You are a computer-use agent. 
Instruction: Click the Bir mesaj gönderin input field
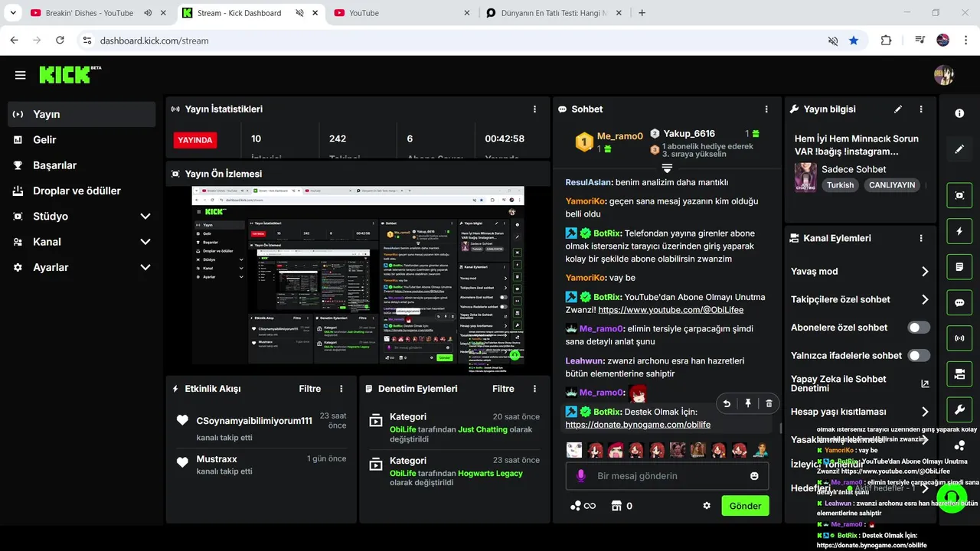pos(666,476)
